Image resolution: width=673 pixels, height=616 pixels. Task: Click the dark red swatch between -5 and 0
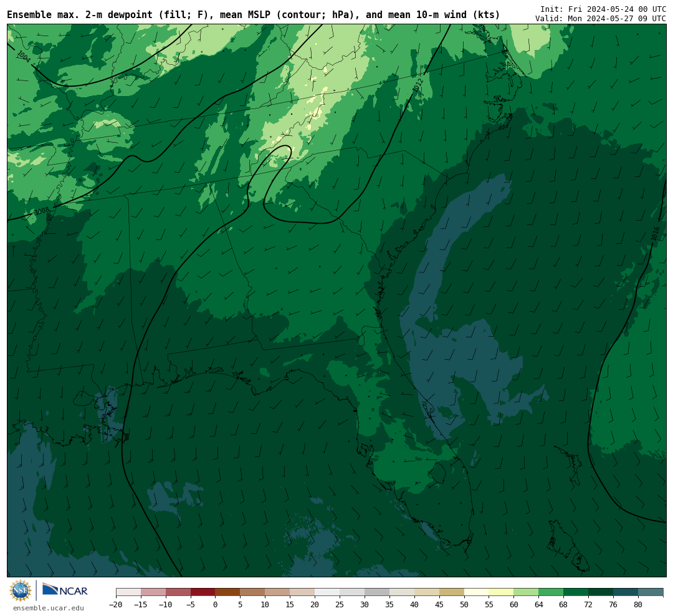coord(203,592)
